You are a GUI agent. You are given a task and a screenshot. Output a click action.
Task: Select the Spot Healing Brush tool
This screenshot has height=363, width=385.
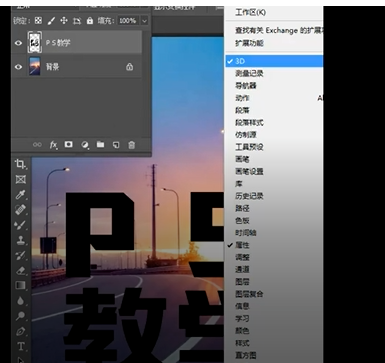point(21,210)
